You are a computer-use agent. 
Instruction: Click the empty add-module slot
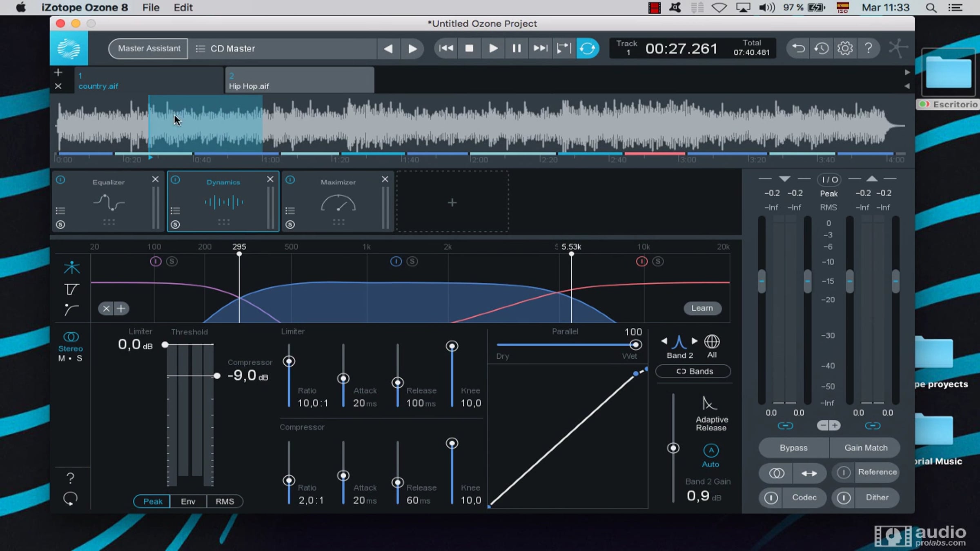point(452,202)
